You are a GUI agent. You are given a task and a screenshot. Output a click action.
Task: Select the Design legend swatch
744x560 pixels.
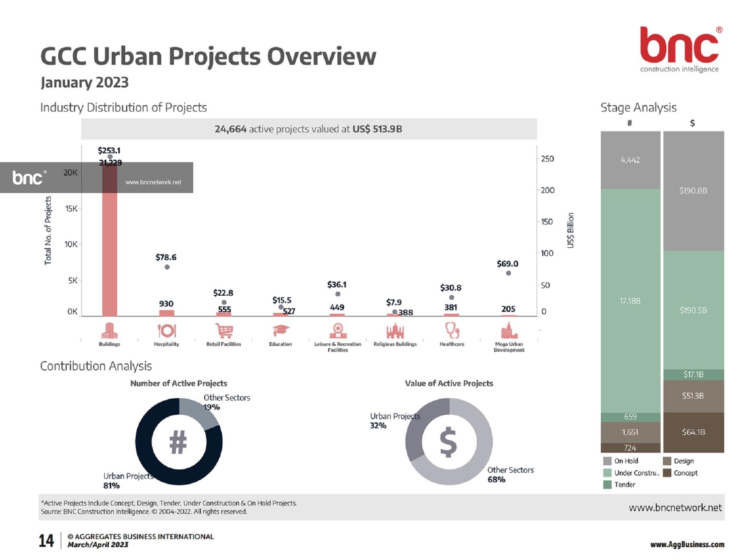tap(667, 461)
